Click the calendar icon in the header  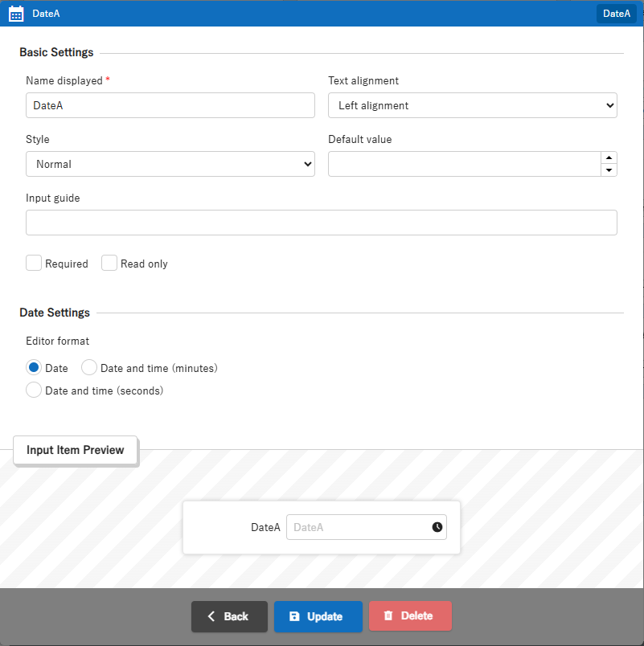click(x=16, y=14)
